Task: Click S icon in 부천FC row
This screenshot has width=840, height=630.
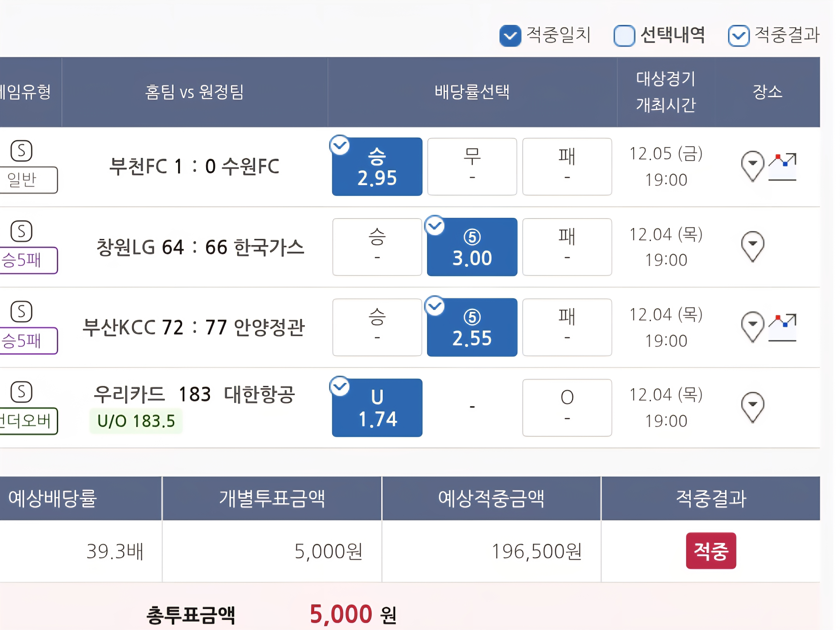Action: [x=21, y=151]
